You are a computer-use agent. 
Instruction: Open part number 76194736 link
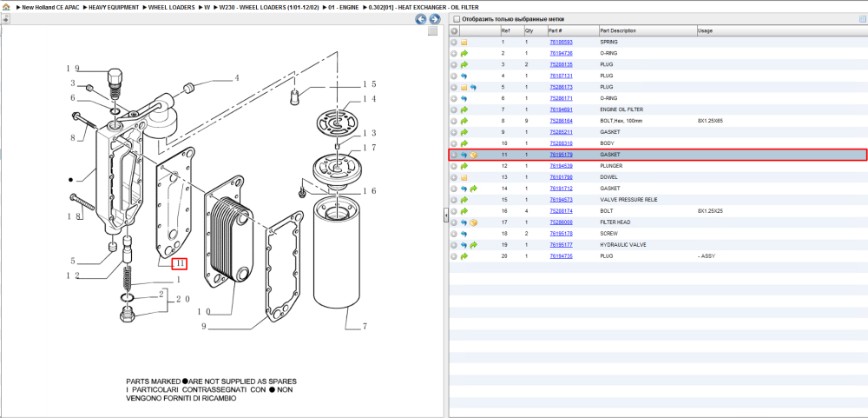[x=561, y=53]
